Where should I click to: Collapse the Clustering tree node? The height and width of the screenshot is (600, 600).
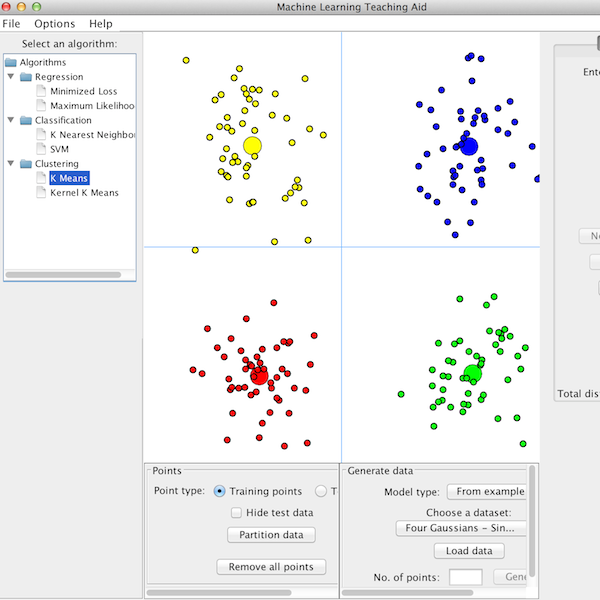coord(11,163)
